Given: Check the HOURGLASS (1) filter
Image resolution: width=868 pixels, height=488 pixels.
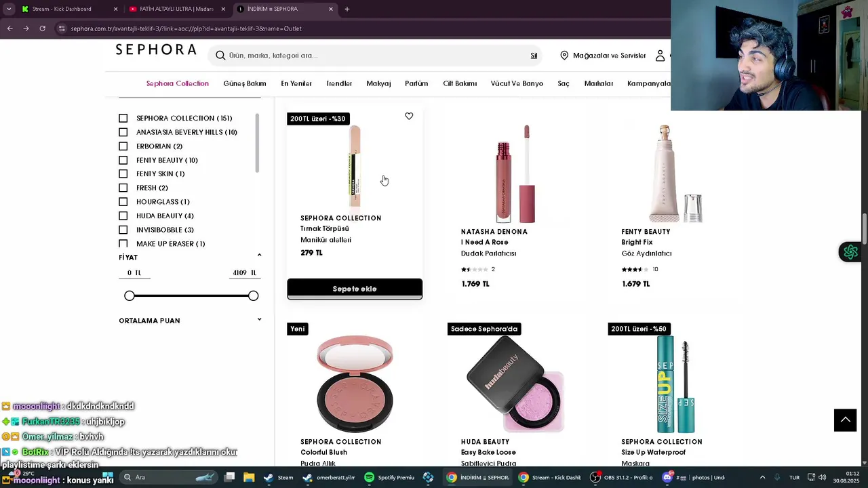Looking at the screenshot, I should click(123, 202).
